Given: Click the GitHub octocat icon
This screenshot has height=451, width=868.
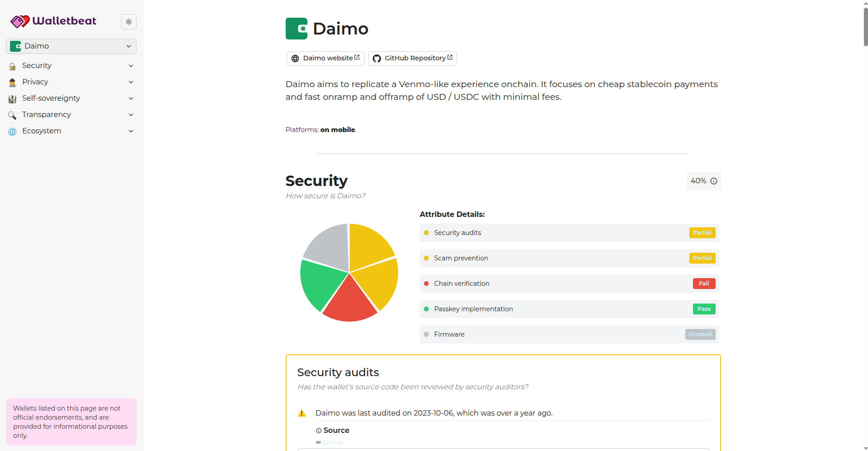Looking at the screenshot, I should (377, 59).
